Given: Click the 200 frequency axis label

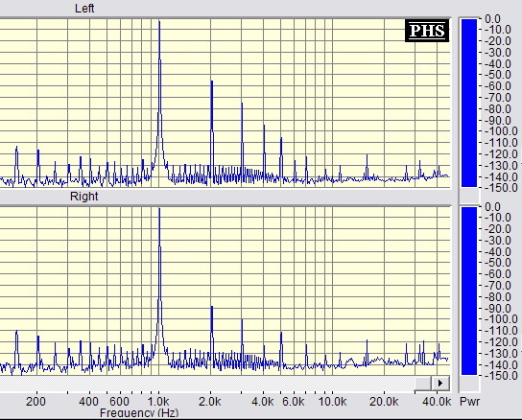Looking at the screenshot, I should click(36, 402).
